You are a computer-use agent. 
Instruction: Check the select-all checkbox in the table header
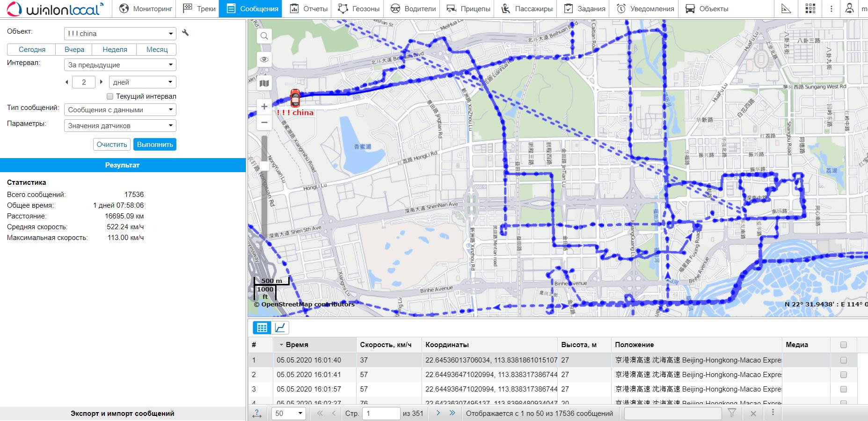coord(844,345)
